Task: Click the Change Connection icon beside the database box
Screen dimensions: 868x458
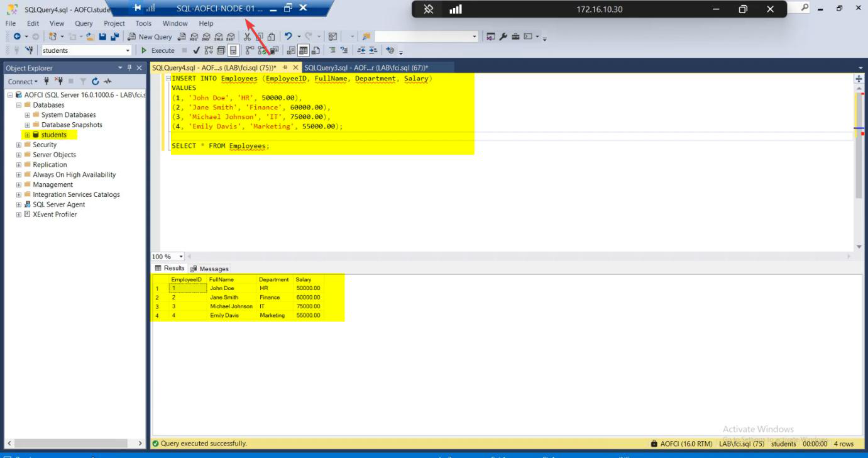Action: pos(29,50)
